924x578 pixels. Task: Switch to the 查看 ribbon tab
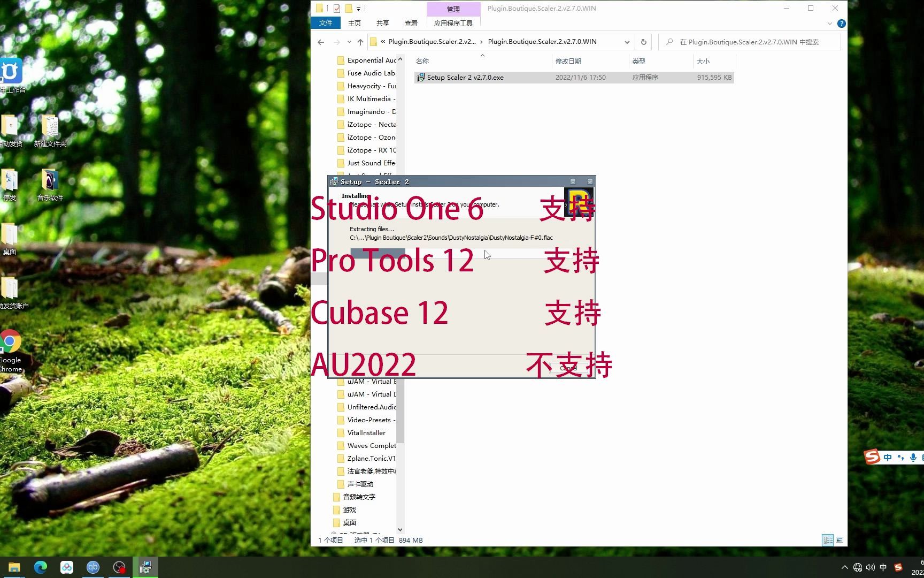(x=411, y=23)
